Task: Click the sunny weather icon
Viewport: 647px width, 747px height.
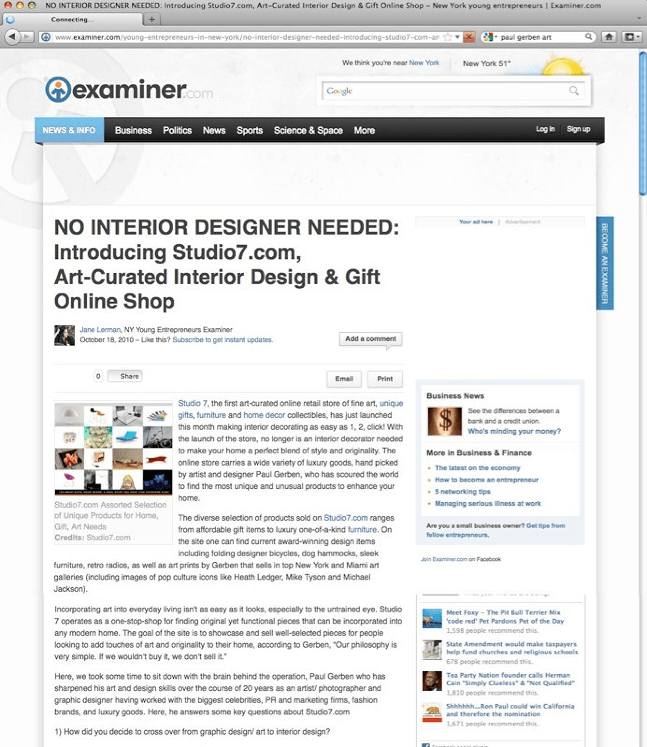Action: (x=563, y=65)
